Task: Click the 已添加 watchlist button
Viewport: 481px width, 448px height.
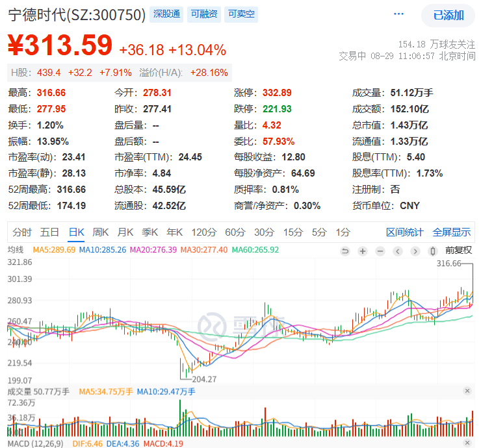Action: click(x=448, y=16)
